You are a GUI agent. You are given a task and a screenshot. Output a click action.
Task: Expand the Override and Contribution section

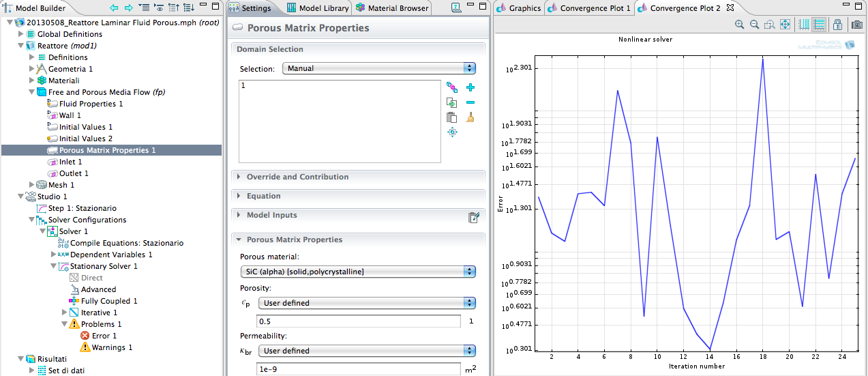297,177
